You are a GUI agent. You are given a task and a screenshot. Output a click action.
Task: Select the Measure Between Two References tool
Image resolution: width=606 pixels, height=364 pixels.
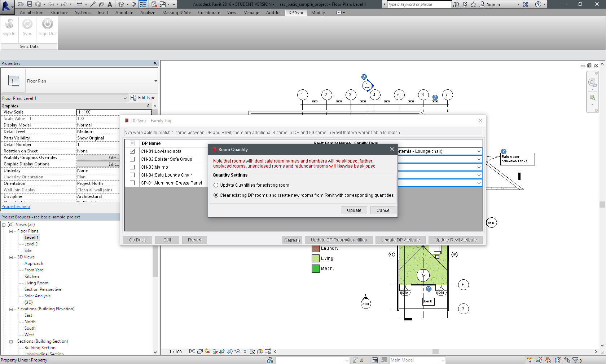(x=79, y=4)
